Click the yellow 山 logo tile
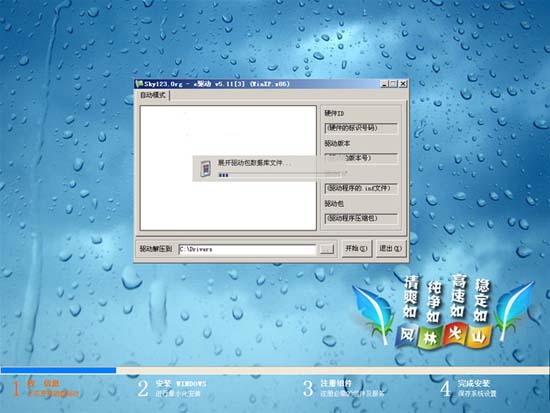550x413 pixels. [x=478, y=337]
